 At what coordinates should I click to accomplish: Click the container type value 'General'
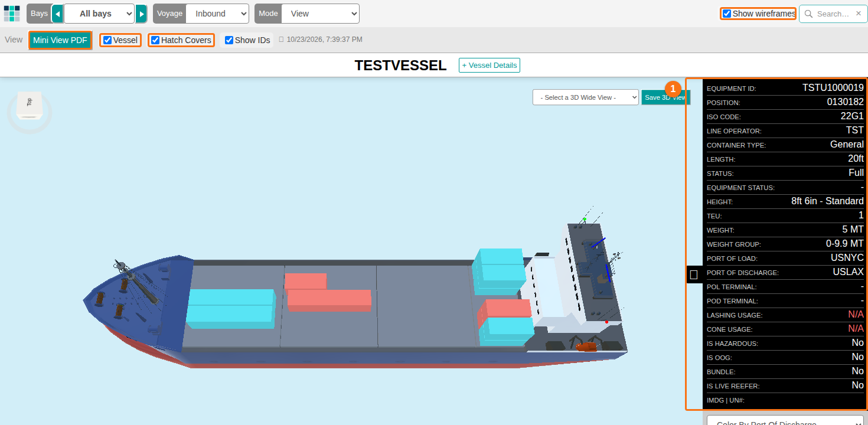click(x=847, y=145)
